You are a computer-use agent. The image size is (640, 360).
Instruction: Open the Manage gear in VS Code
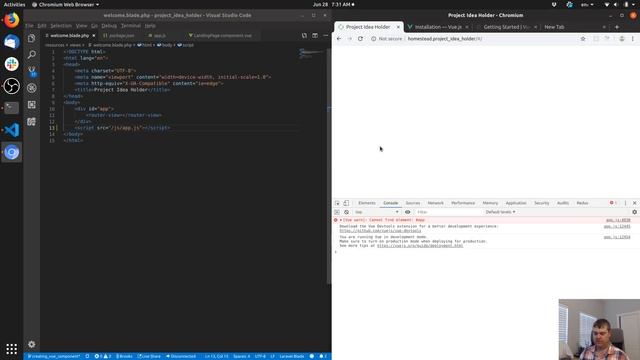tap(31, 344)
